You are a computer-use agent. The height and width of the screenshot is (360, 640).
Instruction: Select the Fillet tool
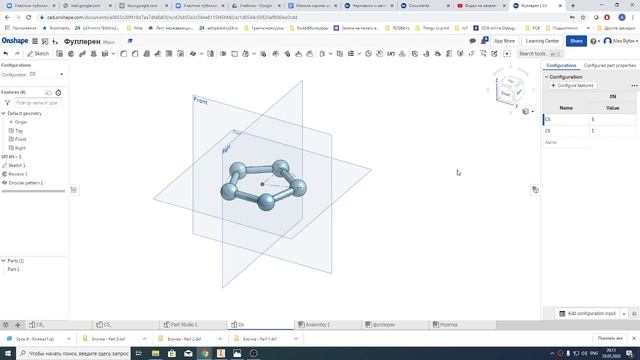pyautogui.click(x=123, y=53)
